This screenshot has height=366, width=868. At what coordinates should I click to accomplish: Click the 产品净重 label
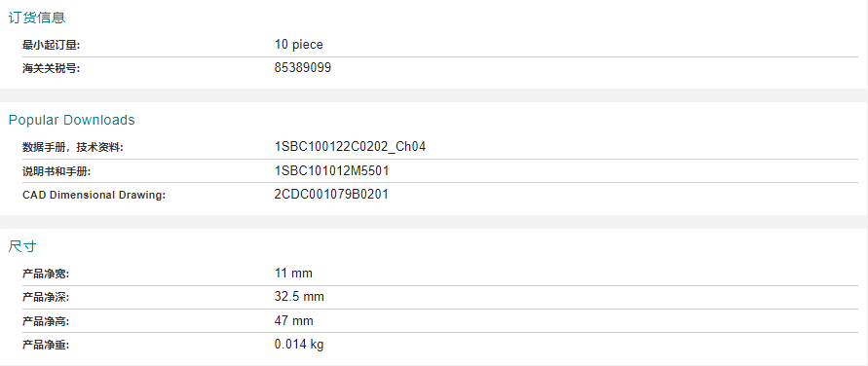point(46,345)
